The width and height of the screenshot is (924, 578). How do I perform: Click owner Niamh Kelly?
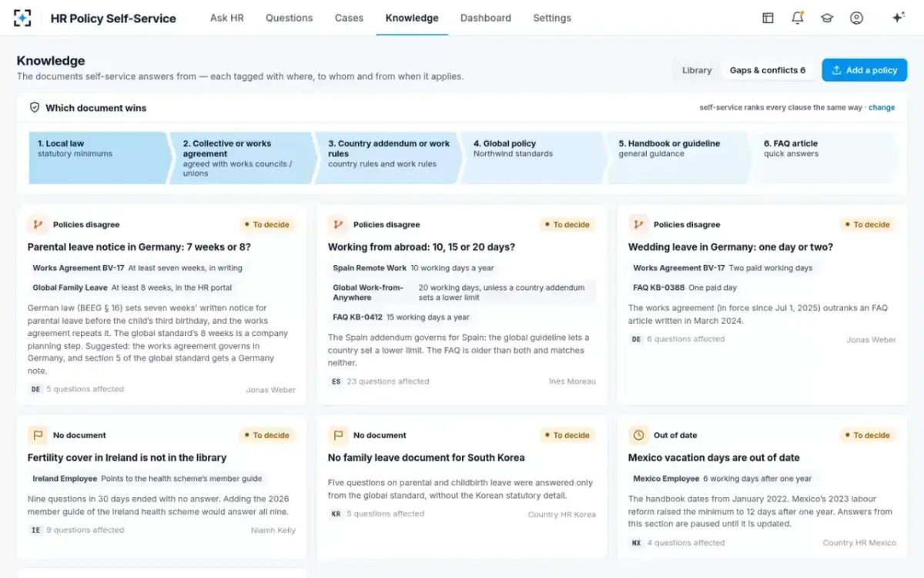pyautogui.click(x=273, y=530)
